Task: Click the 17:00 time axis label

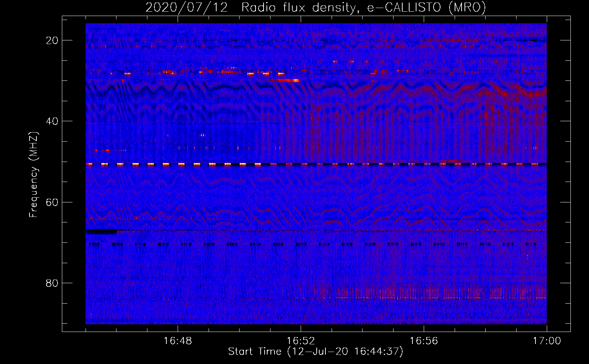Action: pos(547,341)
